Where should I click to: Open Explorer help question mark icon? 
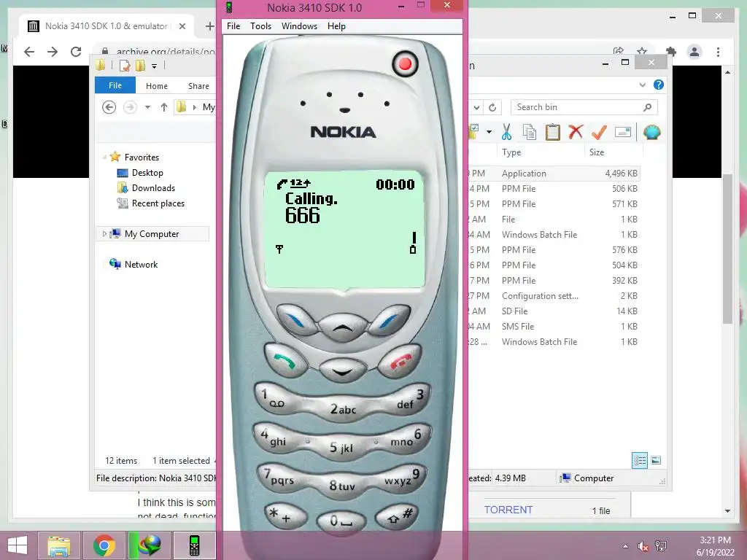(659, 85)
